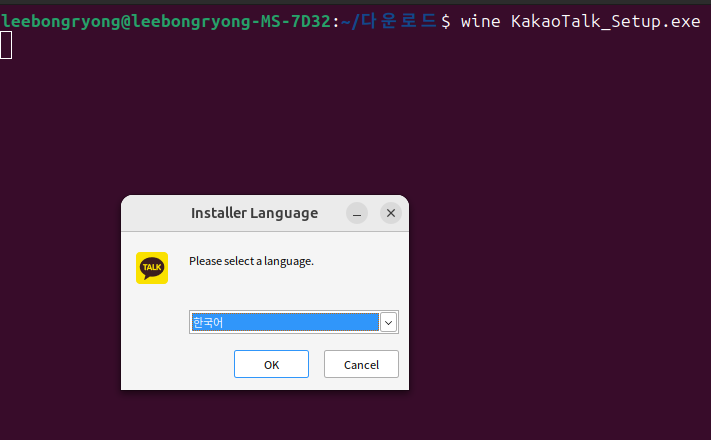Confirm language with the OK button
The image size is (711, 440).
point(271,364)
